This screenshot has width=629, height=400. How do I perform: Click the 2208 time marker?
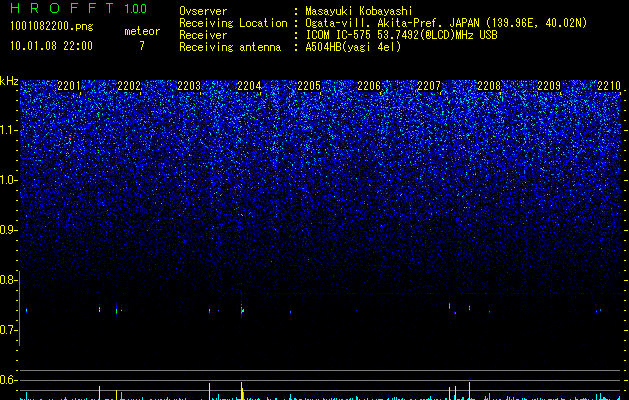tap(489, 86)
